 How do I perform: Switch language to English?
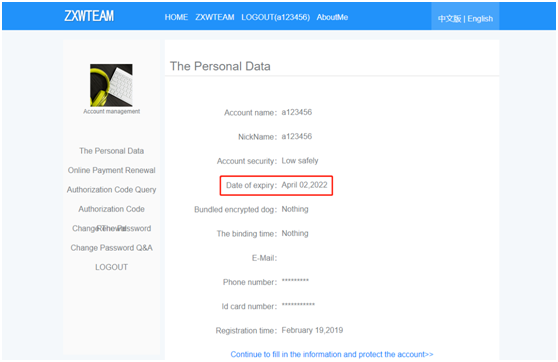click(x=480, y=19)
